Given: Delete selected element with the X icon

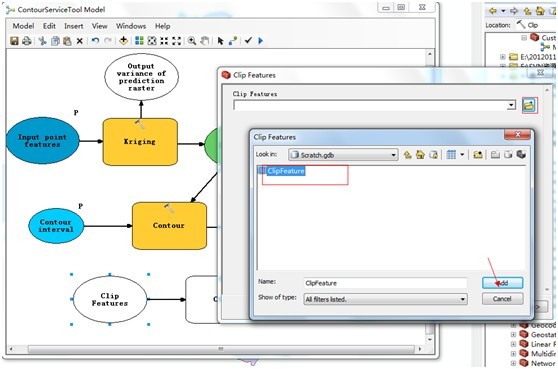Looking at the screenshot, I should coord(80,41).
